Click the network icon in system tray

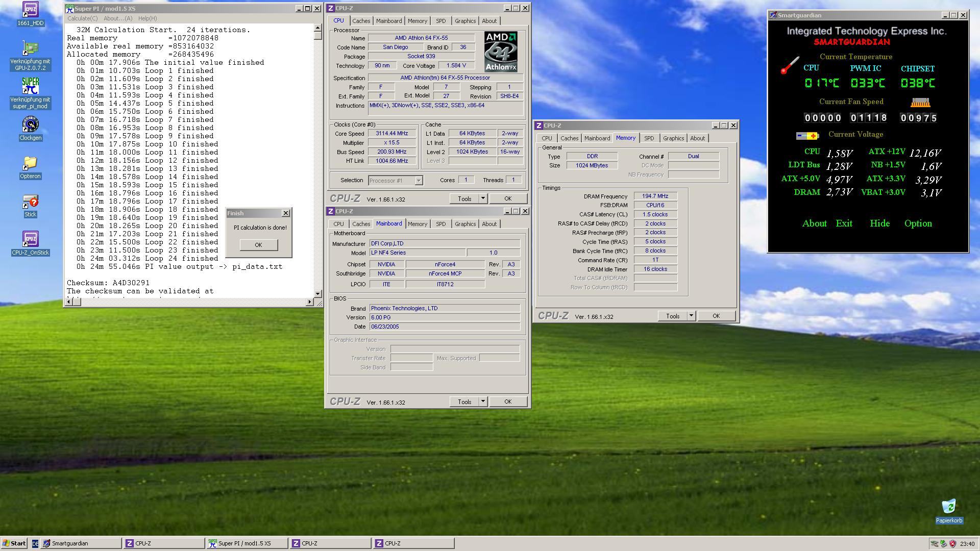point(935,544)
